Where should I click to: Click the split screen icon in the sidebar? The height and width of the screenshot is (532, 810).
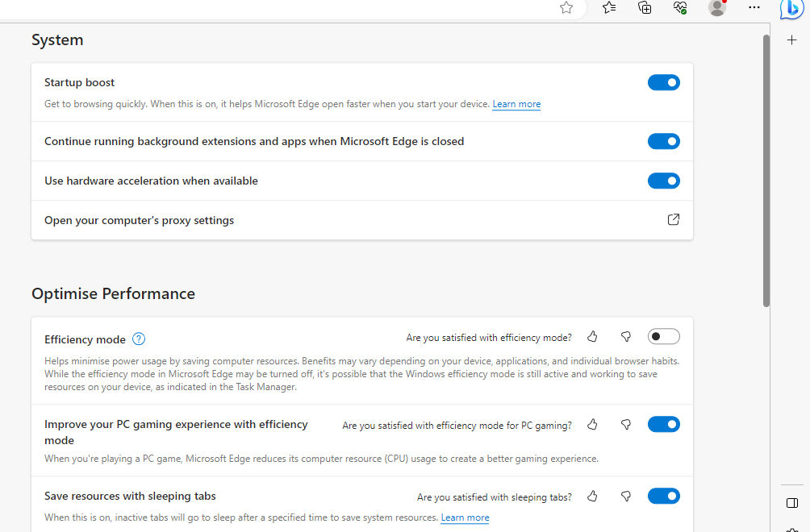pyautogui.click(x=791, y=502)
